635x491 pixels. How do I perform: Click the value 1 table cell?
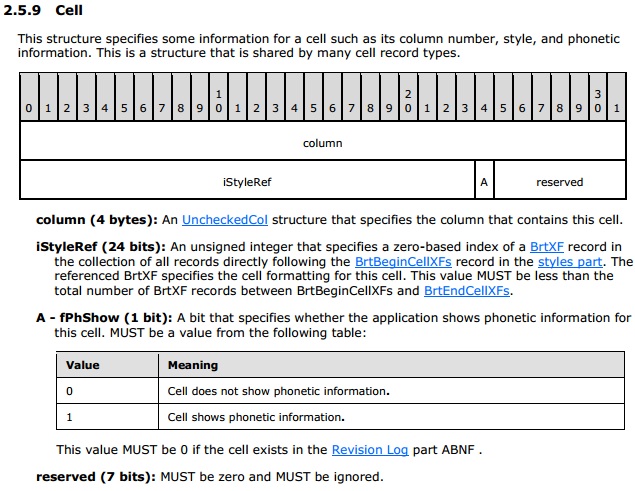pos(107,417)
